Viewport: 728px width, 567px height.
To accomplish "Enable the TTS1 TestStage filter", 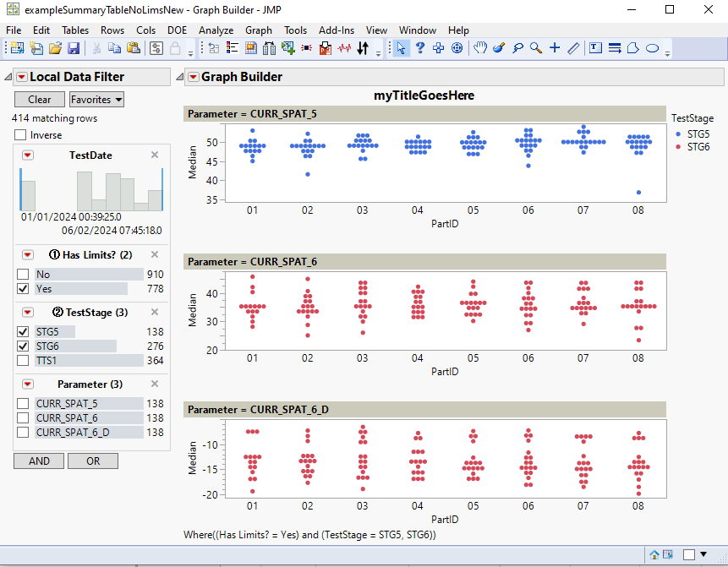I will point(24,361).
